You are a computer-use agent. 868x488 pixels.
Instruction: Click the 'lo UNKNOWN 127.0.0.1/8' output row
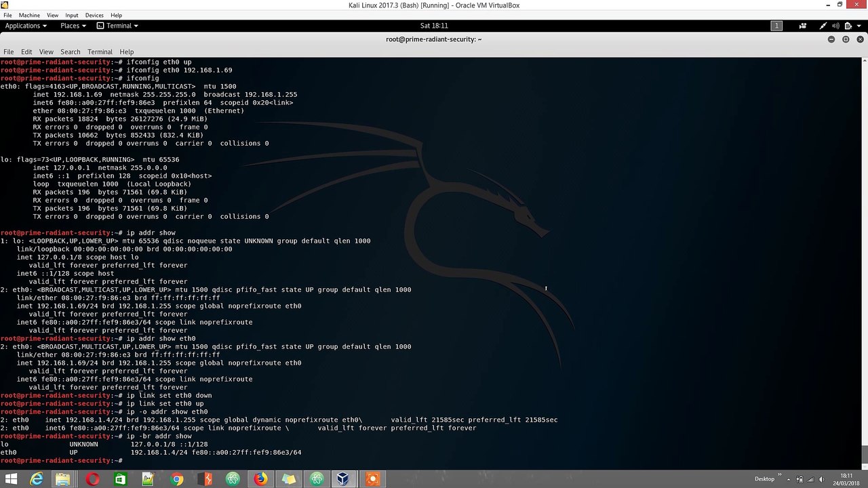coord(104,444)
